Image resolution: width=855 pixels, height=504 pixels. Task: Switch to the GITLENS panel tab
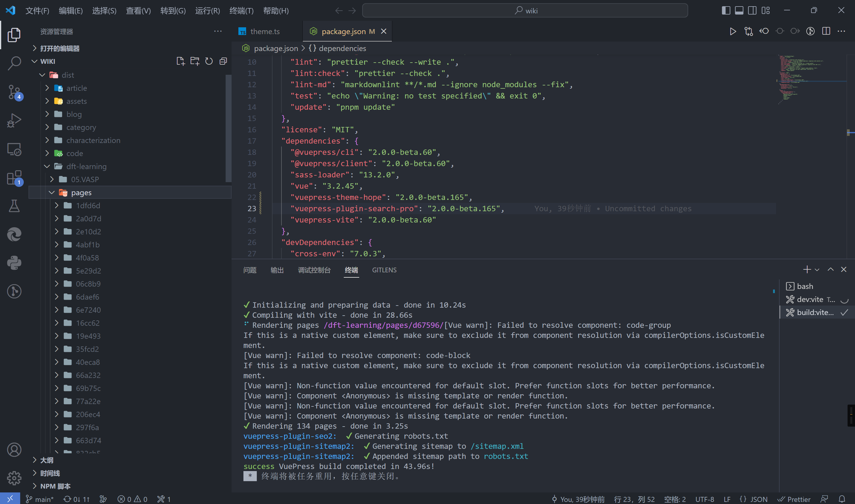384,270
